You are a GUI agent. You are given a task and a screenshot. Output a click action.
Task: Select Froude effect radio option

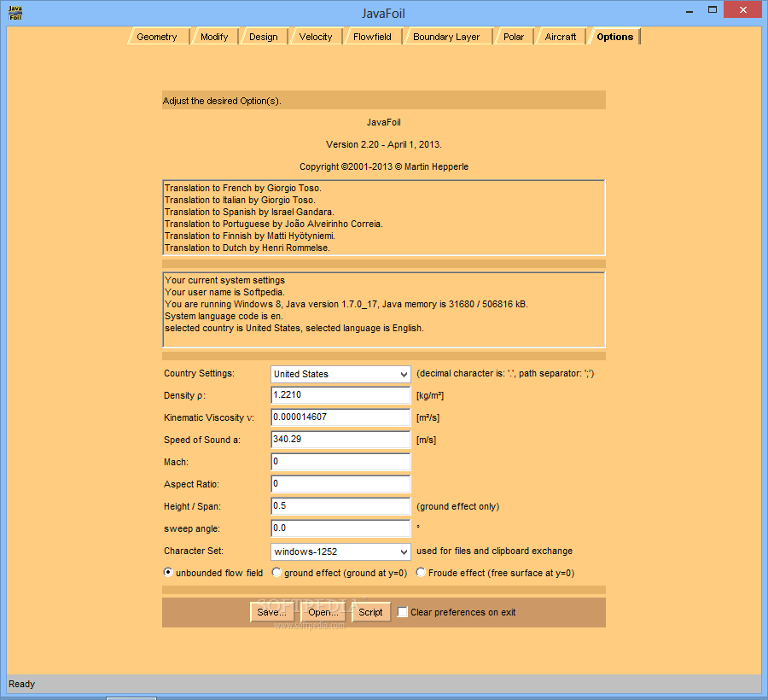pos(420,572)
